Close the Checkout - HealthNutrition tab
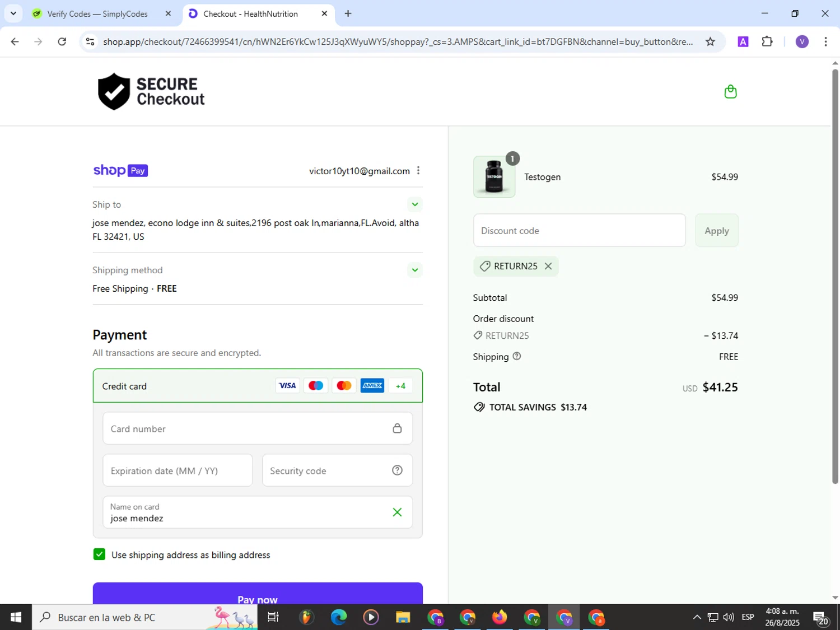 click(x=324, y=13)
